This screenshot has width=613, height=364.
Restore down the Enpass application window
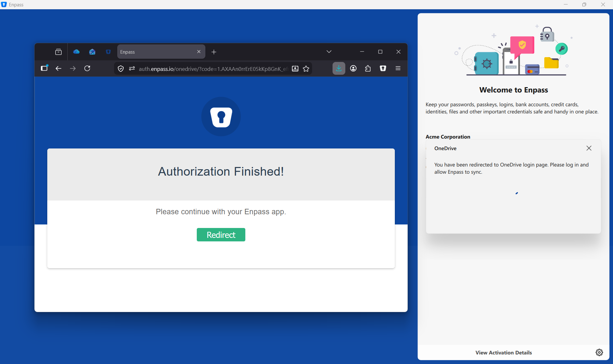[x=584, y=4]
